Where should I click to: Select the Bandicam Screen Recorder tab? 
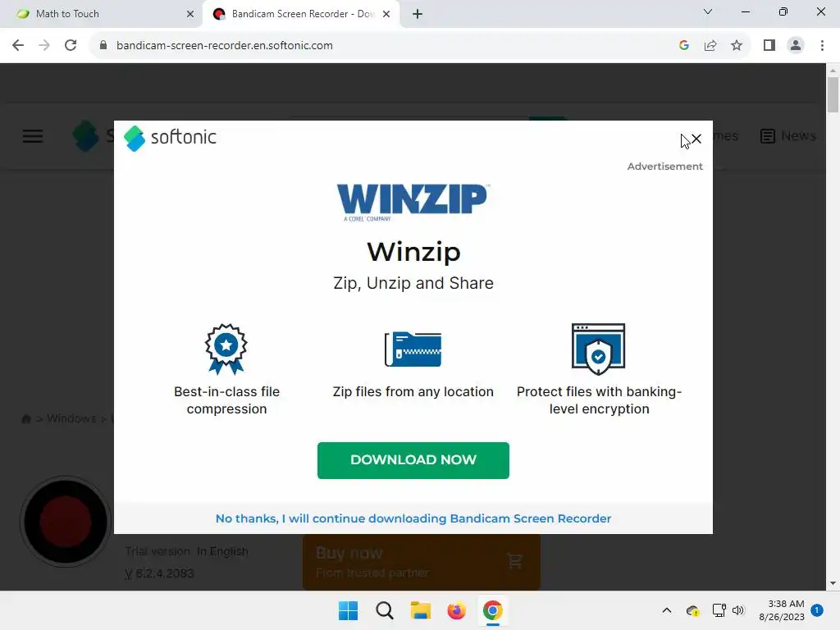click(303, 14)
